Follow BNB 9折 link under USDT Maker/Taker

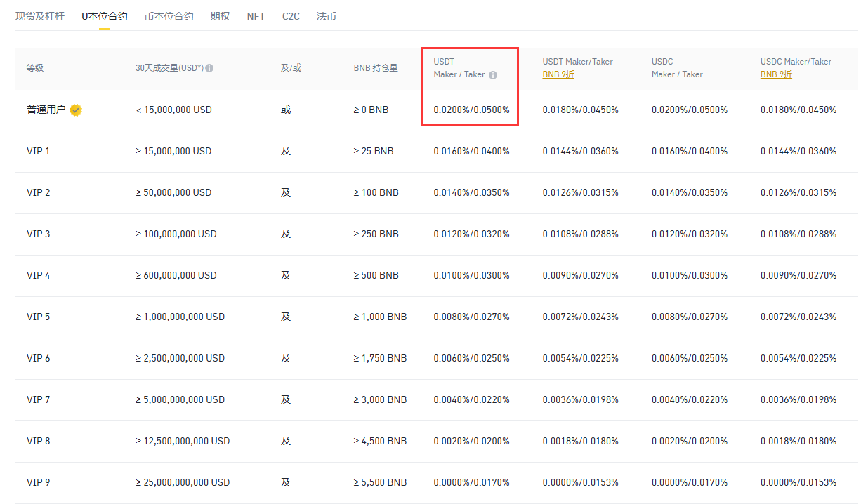(558, 74)
